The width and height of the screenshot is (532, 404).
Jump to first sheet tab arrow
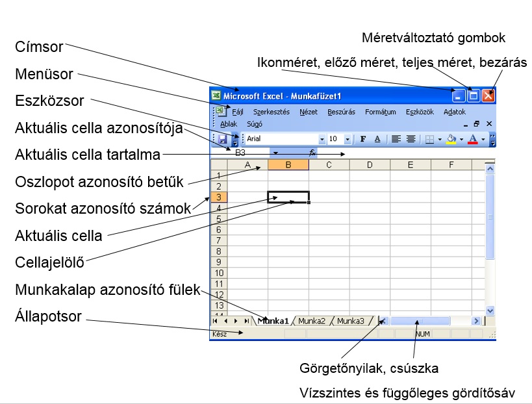click(216, 321)
